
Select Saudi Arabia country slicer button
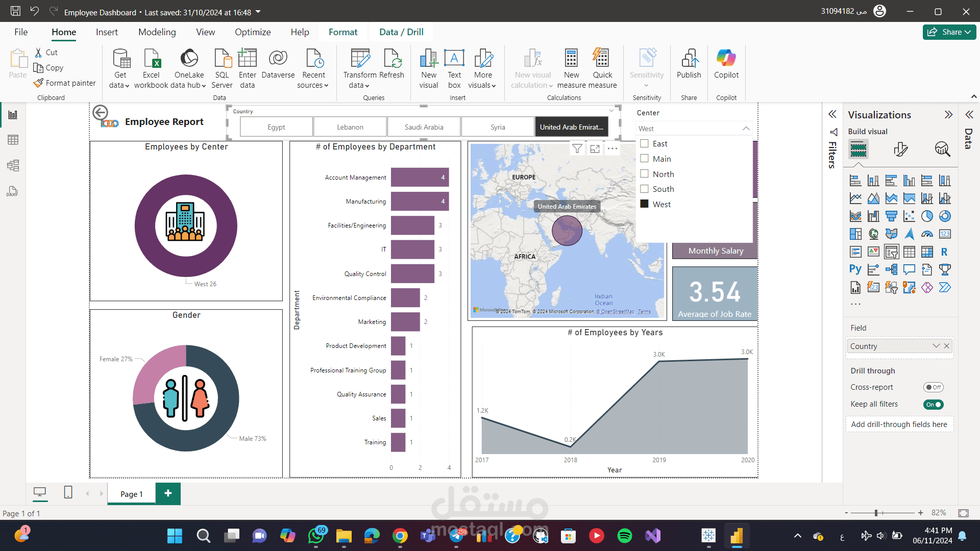[x=424, y=127]
